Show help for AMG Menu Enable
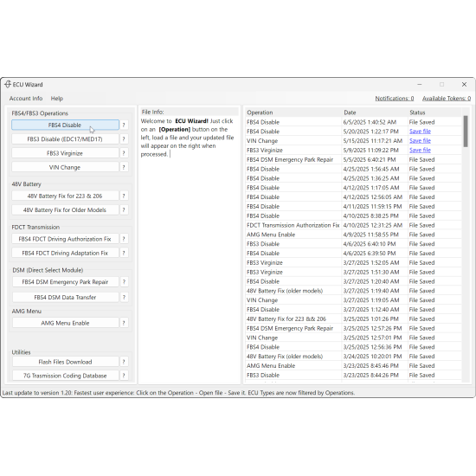The height and width of the screenshot is (476, 476). [x=124, y=323]
